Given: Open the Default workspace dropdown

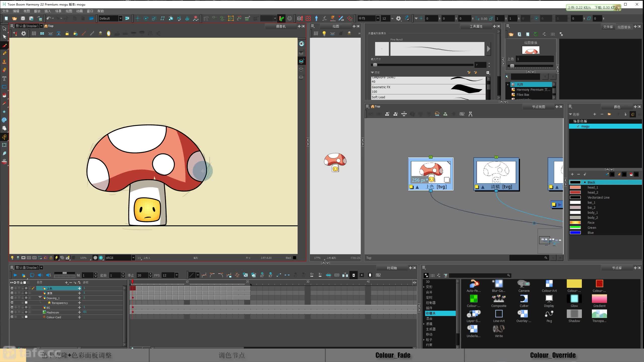Looking at the screenshot, I should pyautogui.click(x=120, y=18).
